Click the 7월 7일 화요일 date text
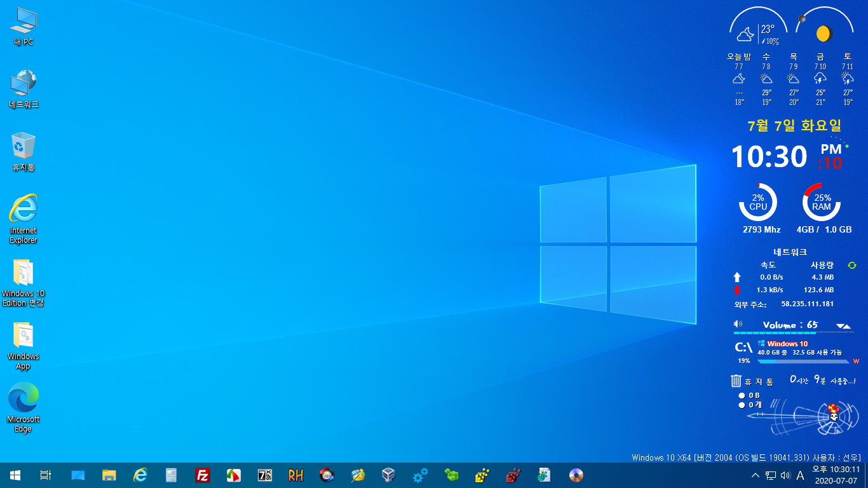The width and height of the screenshot is (868, 488). coord(794,125)
